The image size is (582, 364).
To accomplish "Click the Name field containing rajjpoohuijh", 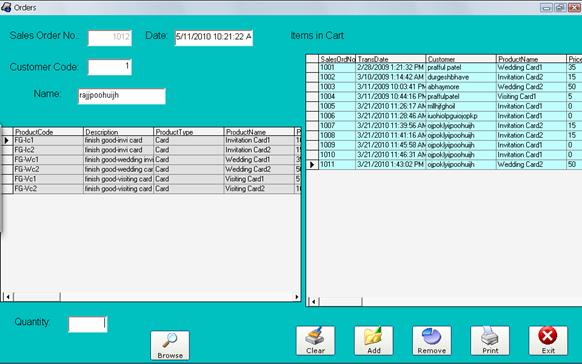I will pos(122,96).
